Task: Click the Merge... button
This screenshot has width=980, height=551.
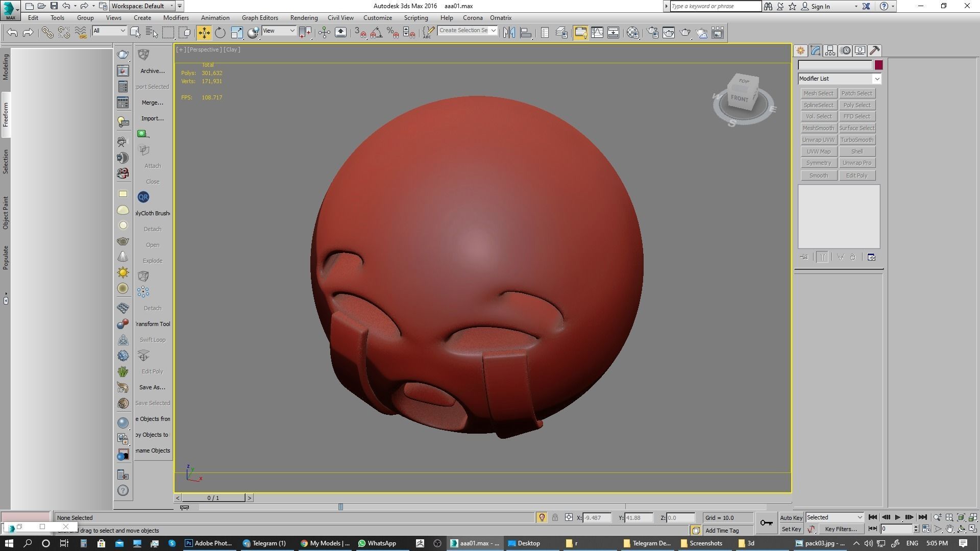Action: click(152, 103)
